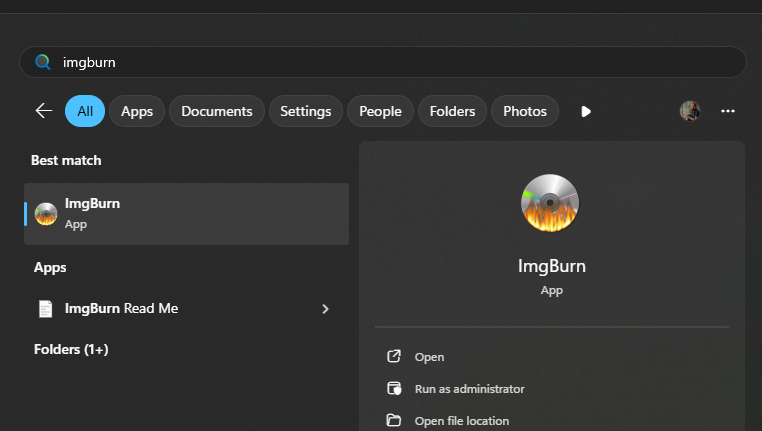The width and height of the screenshot is (762, 431).
Task: Select the Settings filter tab
Action: (x=305, y=111)
